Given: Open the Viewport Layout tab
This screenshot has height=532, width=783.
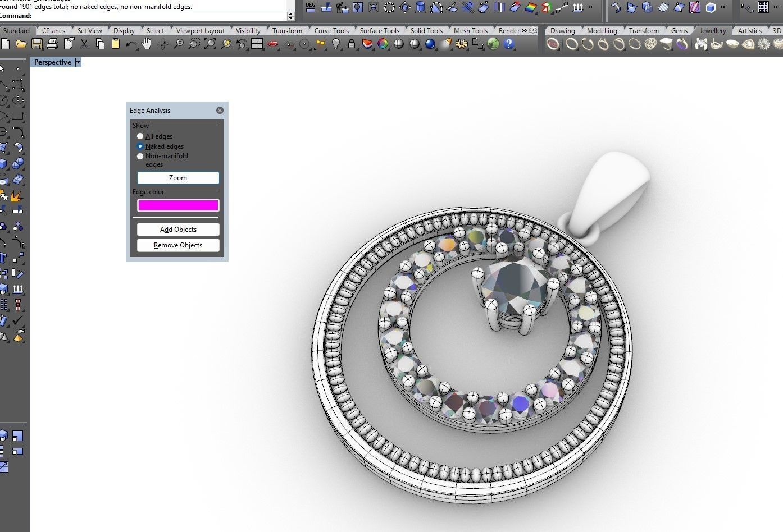Looking at the screenshot, I should (201, 31).
